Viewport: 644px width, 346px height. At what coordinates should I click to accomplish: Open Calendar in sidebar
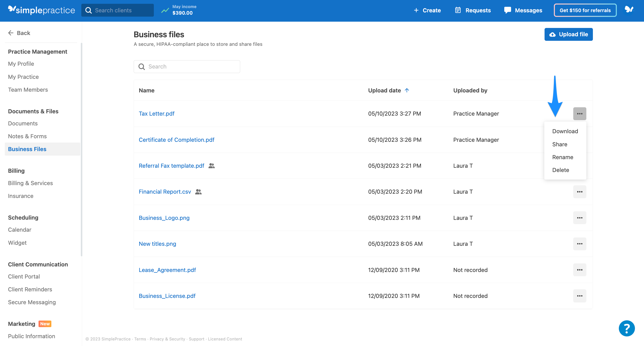pos(20,230)
